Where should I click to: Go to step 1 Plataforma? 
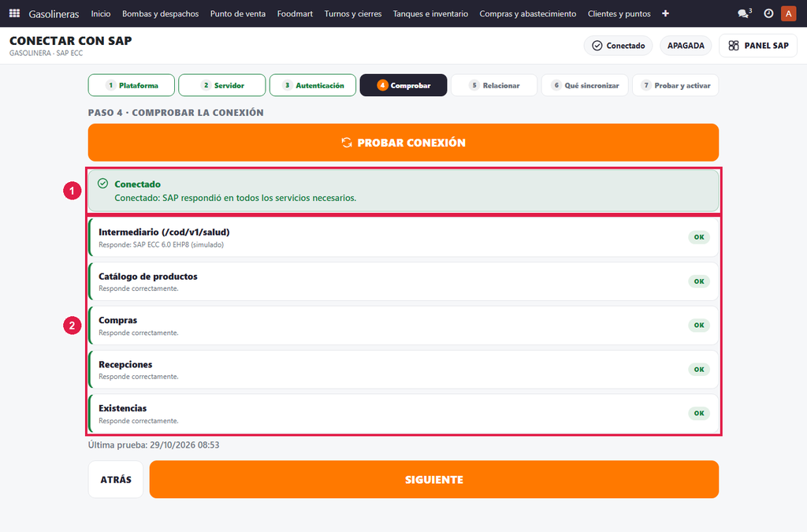[x=132, y=85]
